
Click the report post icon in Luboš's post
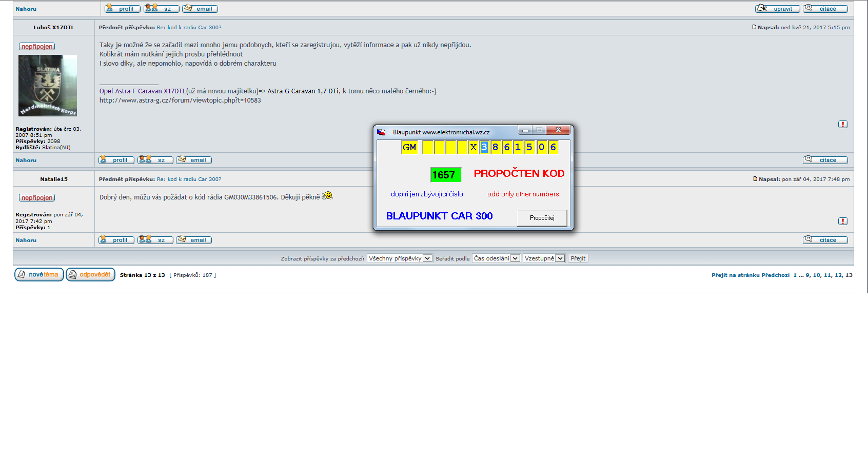click(x=842, y=125)
